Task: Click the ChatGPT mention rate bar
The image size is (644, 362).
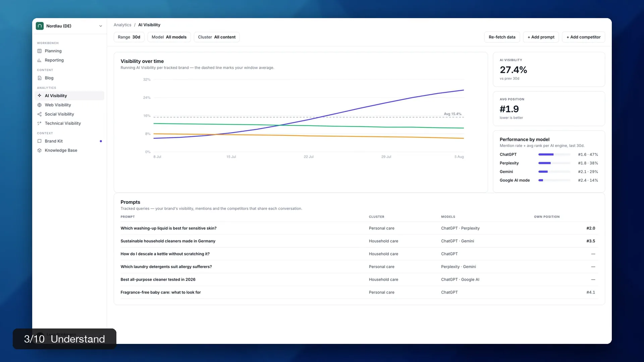Action: coord(554,155)
